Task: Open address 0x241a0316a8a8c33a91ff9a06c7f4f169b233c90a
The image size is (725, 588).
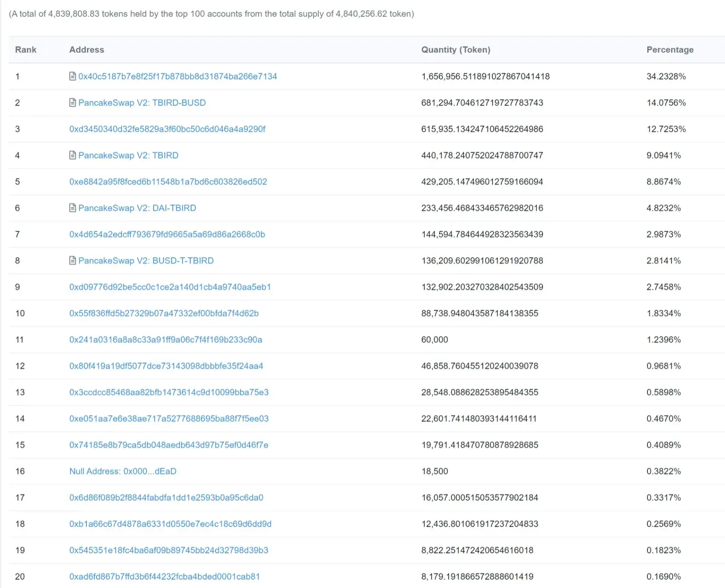Action: 166,340
